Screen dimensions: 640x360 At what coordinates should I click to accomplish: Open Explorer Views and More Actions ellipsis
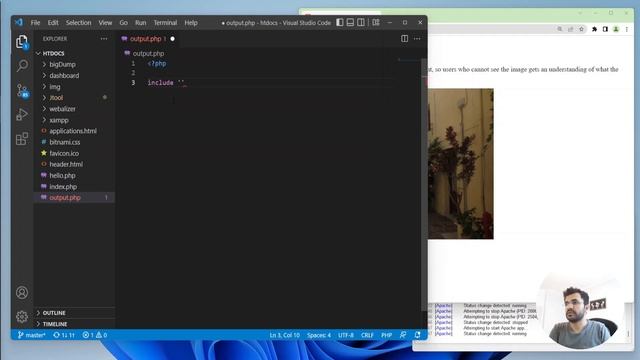point(104,39)
